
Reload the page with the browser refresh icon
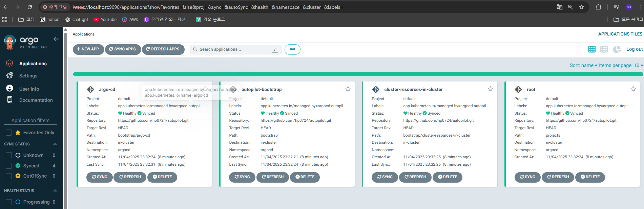30,7
